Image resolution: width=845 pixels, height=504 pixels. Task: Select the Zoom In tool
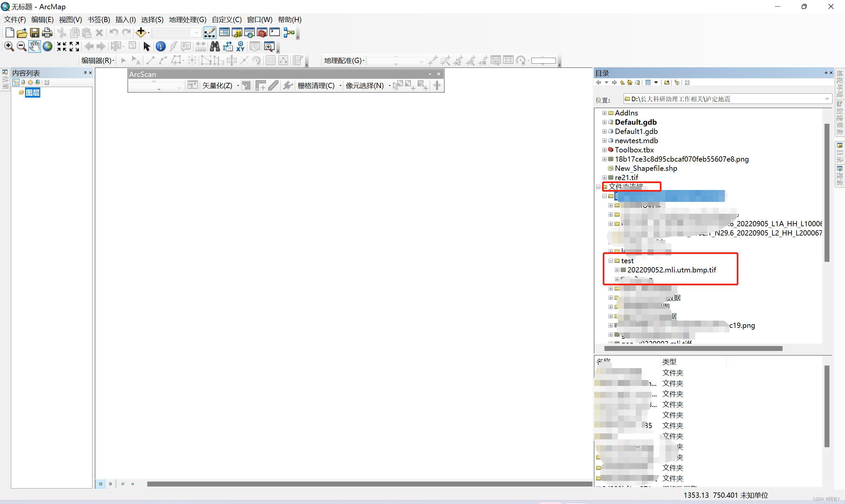(9, 47)
